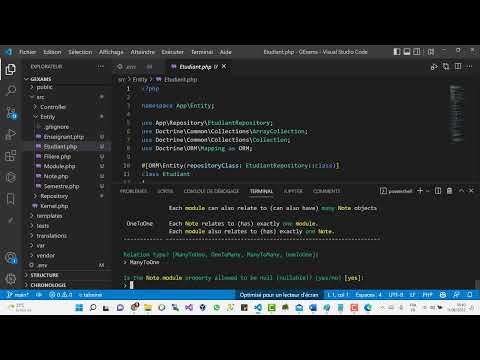Viewport: 480px width, 360px height.
Task: Click the run/debug icon in editor toolbar
Action: [434, 67]
